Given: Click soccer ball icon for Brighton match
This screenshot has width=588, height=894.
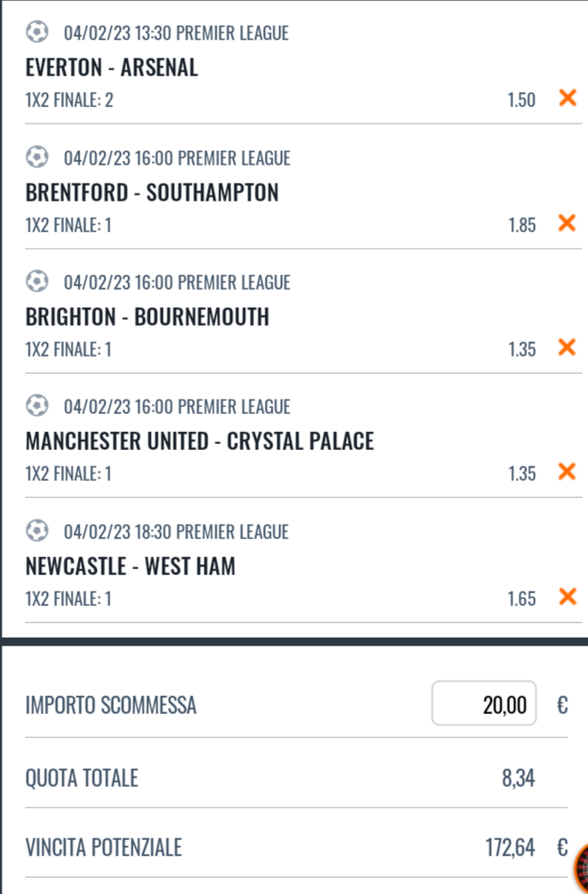Looking at the screenshot, I should [37, 282].
